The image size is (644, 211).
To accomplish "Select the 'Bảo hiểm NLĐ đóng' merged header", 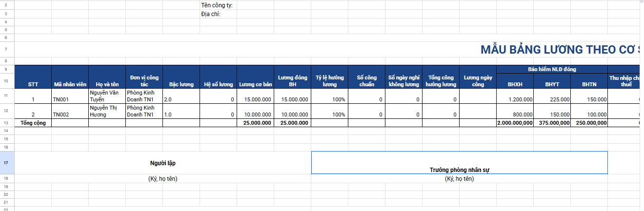I will tap(552, 69).
